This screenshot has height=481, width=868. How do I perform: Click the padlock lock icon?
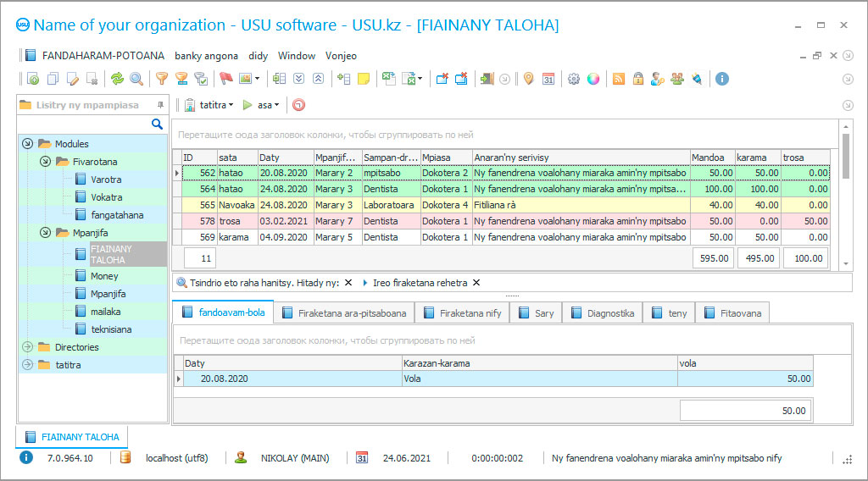coord(638,79)
